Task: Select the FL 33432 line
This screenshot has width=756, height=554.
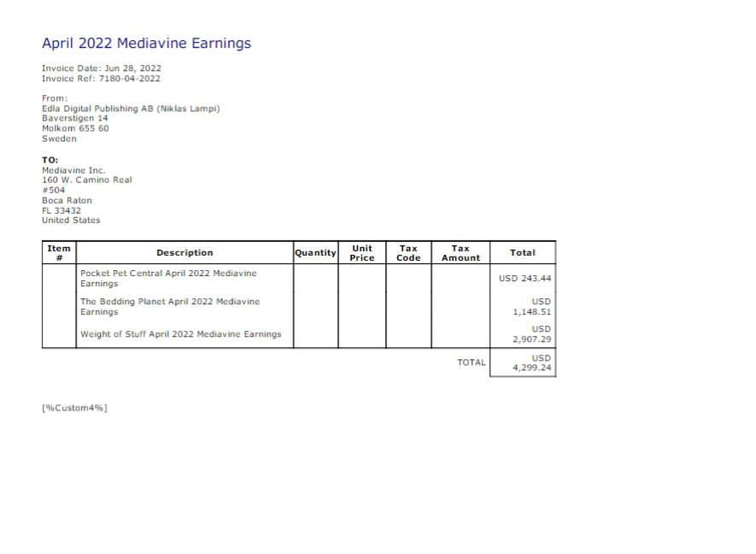Action: tap(62, 210)
